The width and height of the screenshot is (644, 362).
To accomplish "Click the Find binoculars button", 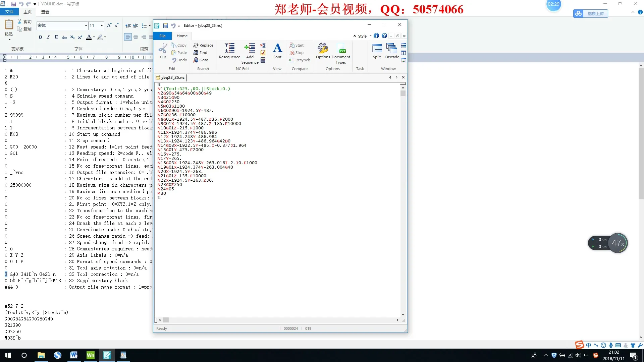I will click(x=200, y=53).
